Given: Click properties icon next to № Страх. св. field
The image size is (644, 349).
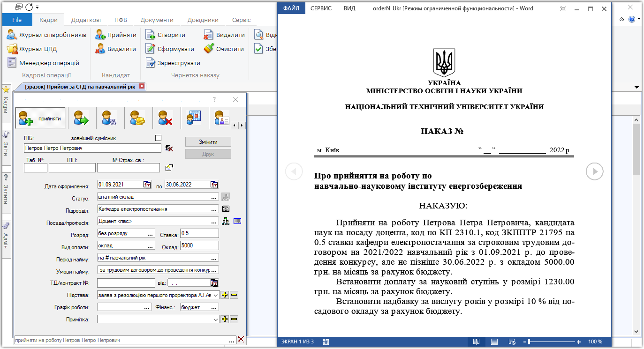Looking at the screenshot, I should click(x=169, y=167).
